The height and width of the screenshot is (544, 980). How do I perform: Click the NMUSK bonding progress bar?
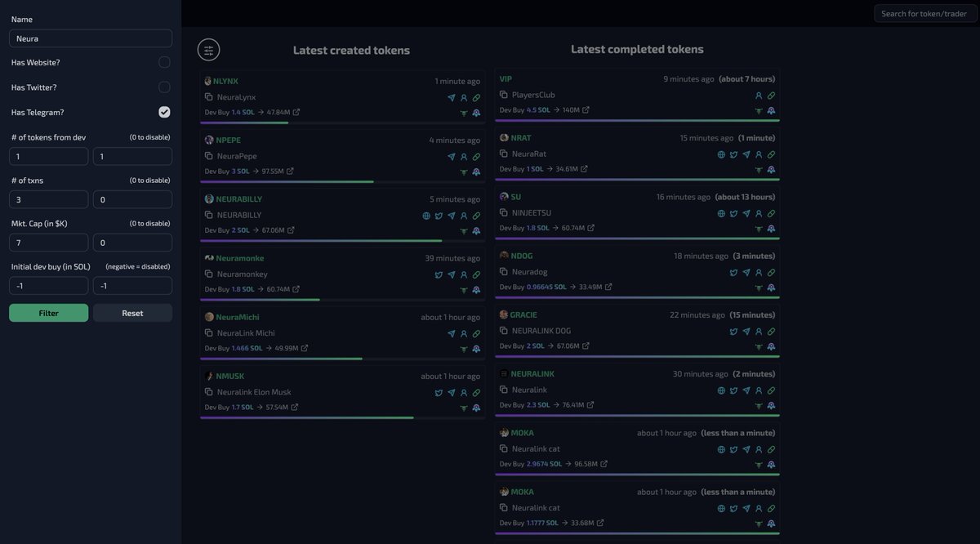click(343, 417)
